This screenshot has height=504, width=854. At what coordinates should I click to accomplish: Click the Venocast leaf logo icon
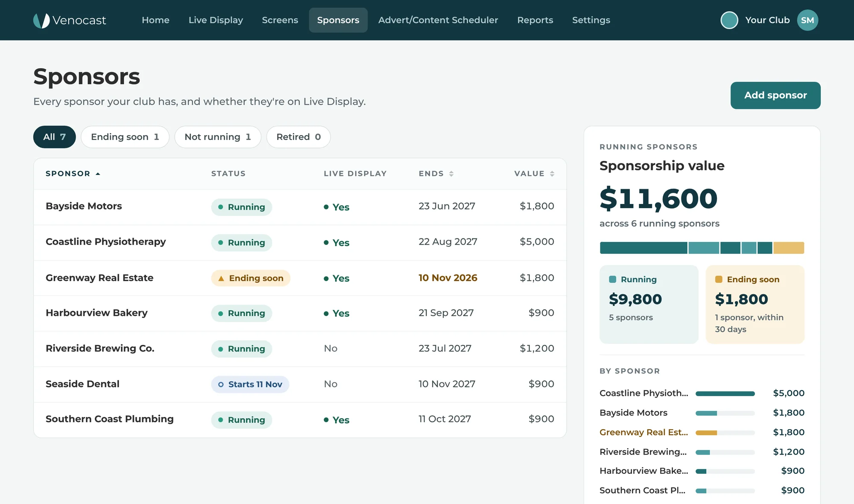click(41, 20)
